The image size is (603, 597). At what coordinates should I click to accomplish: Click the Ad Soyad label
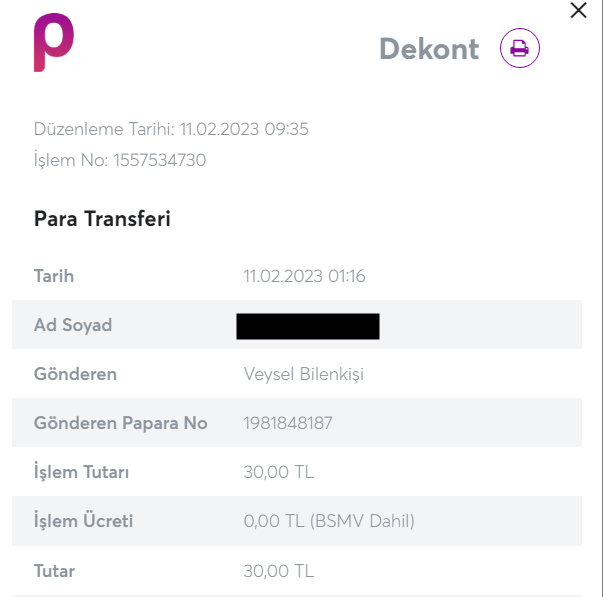[x=73, y=325]
